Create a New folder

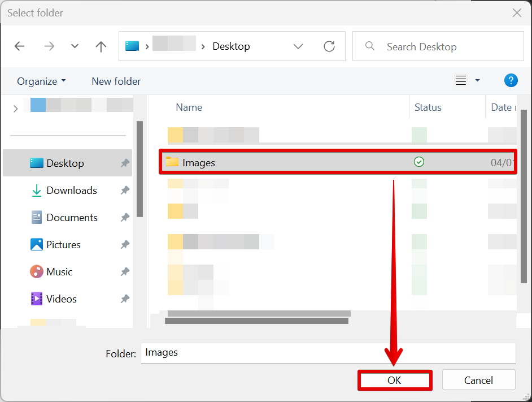click(x=116, y=81)
